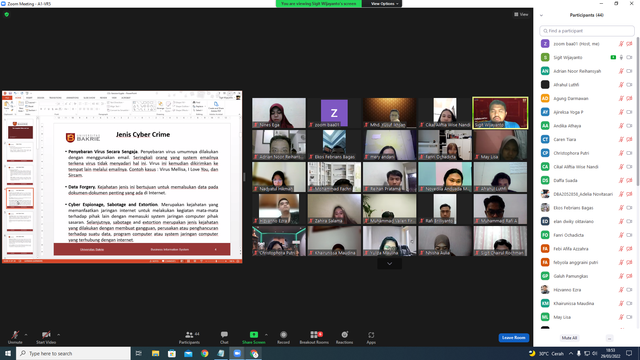Expand sharing options arrow beside Share Screen
The width and height of the screenshot is (640, 360).
coord(266,335)
